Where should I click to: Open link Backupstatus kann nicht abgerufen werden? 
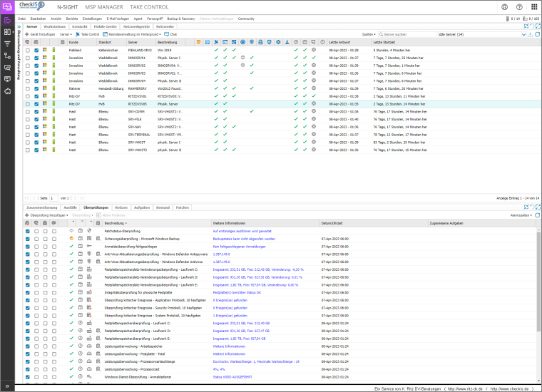(x=244, y=239)
